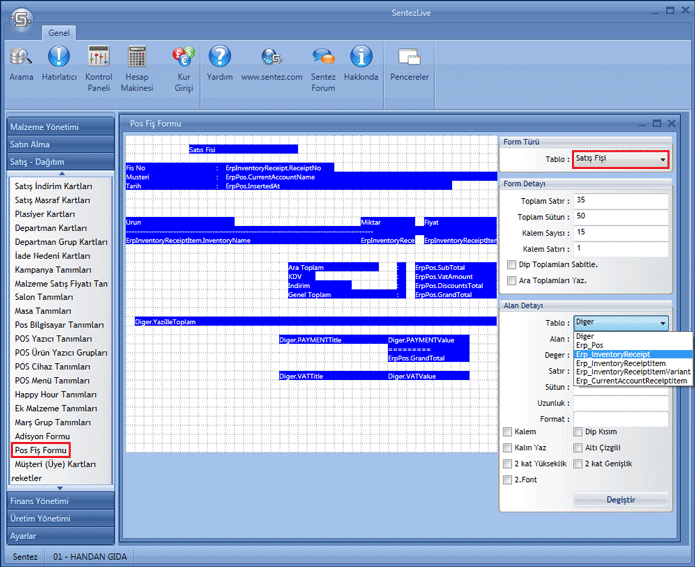Click the Yardım help icon

click(x=219, y=58)
